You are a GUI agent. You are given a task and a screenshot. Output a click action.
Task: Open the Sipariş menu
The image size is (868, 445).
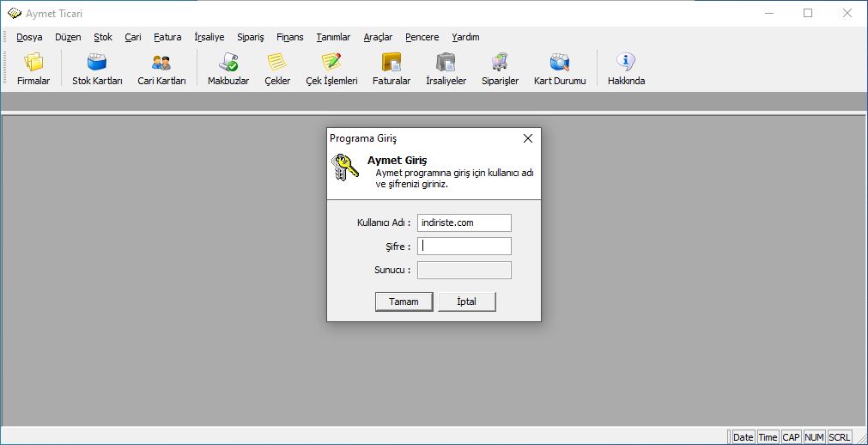pos(250,37)
